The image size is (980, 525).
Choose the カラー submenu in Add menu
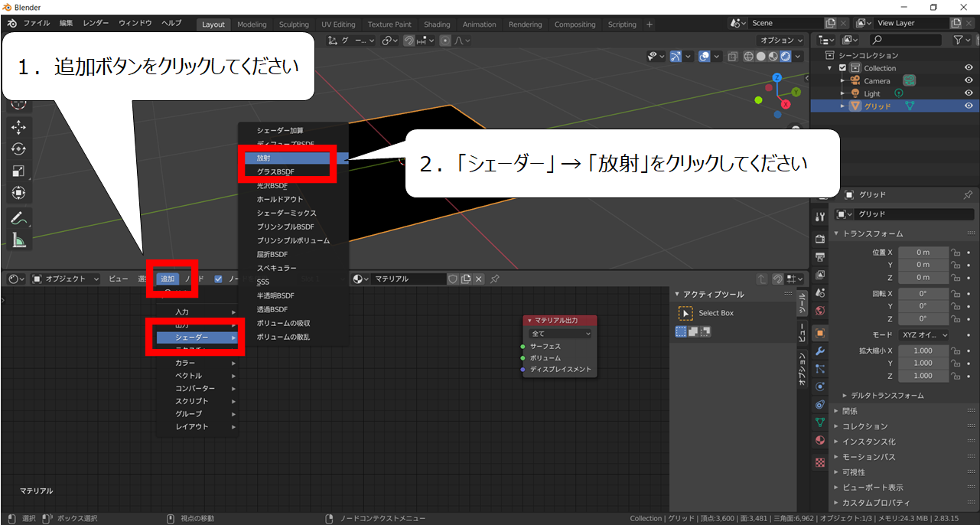coord(198,363)
